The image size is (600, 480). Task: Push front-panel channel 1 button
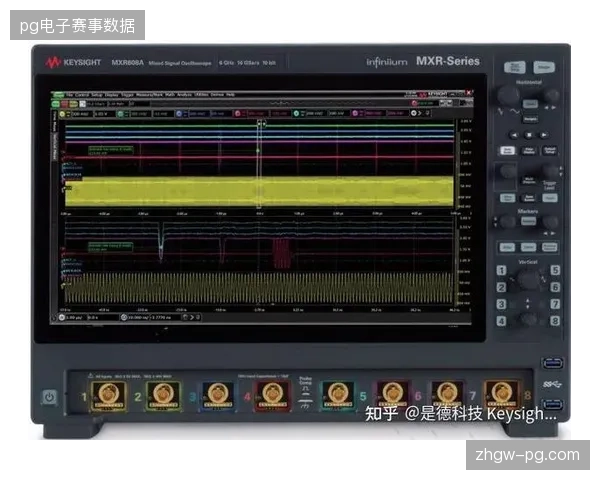coord(501,270)
